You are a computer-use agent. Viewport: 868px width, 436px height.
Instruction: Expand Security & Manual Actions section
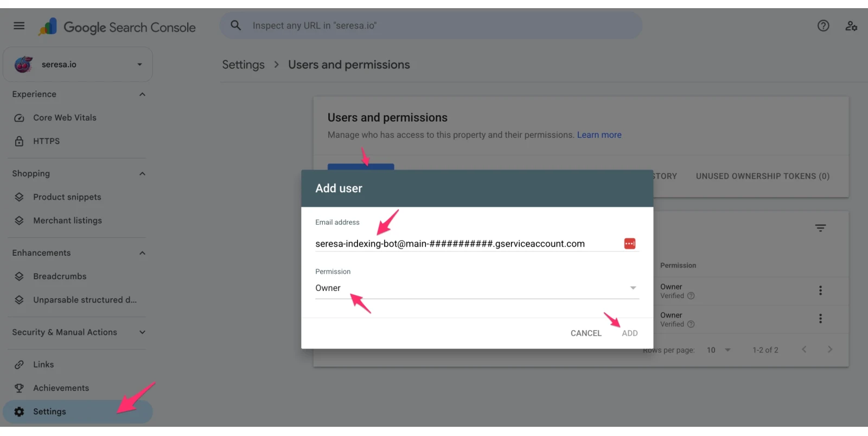[142, 332]
